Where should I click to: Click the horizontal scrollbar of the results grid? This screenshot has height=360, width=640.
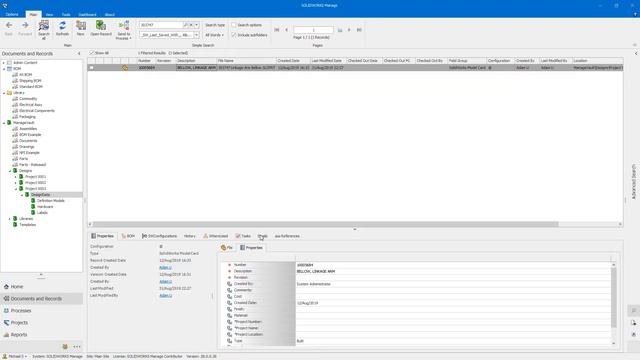pyautogui.click(x=325, y=224)
